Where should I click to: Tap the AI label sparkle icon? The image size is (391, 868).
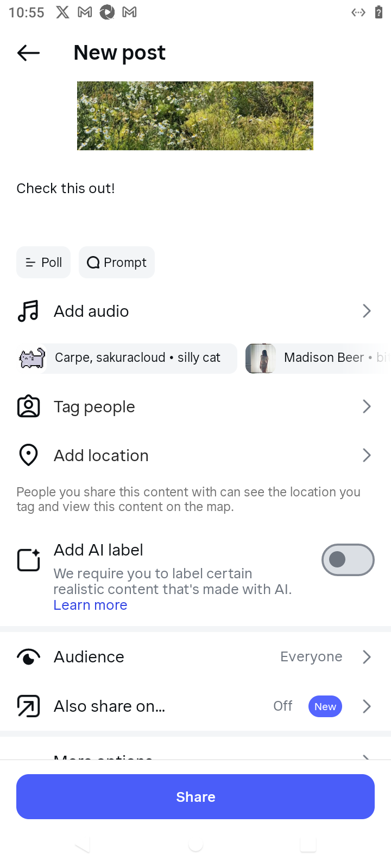[29, 560]
